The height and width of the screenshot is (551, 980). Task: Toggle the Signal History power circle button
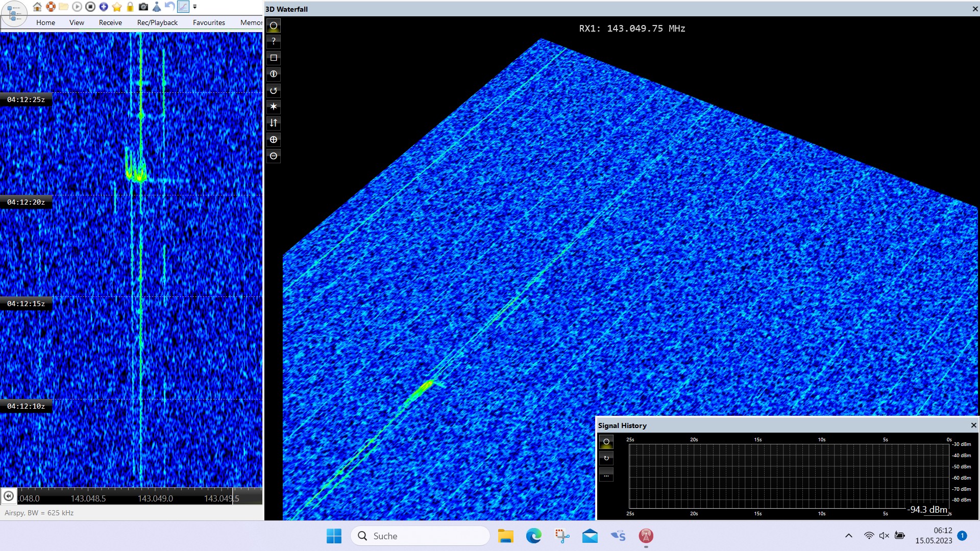606,442
